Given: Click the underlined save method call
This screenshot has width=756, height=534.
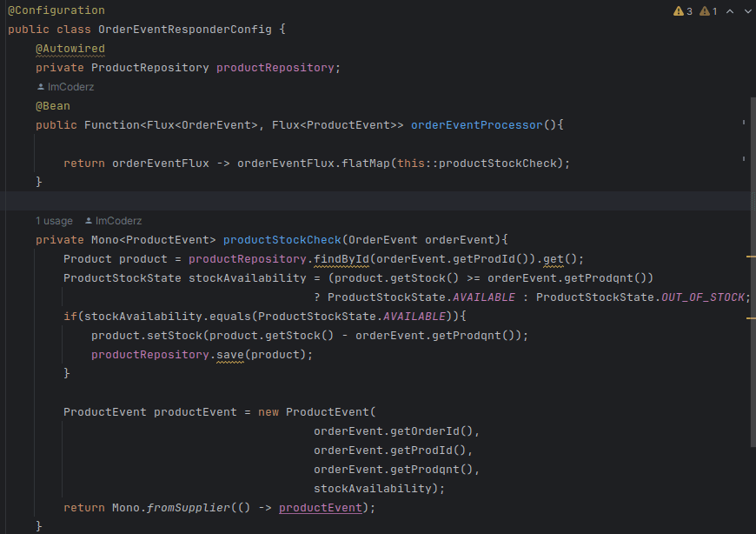Looking at the screenshot, I should [x=229, y=354].
